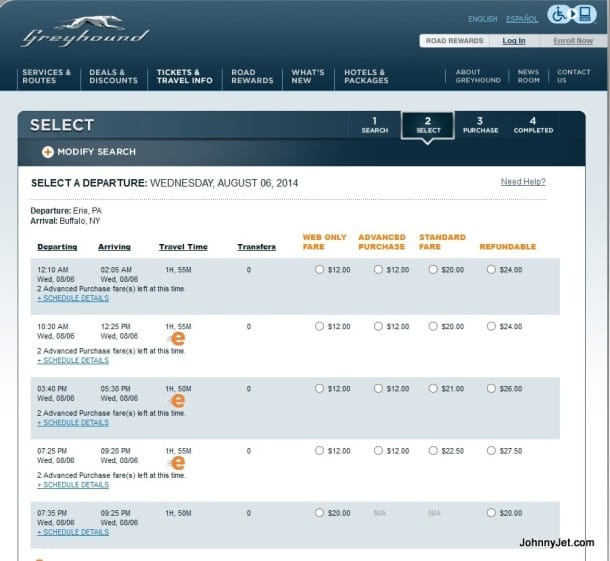Select Web Only $12.00 for 07:25 PM

[x=319, y=451]
